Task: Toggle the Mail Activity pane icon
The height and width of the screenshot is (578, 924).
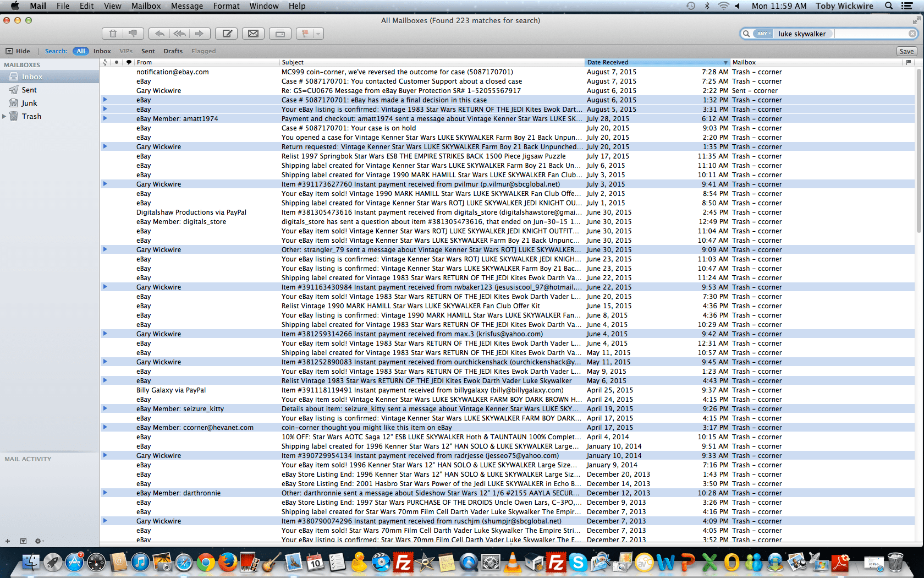Action: [x=23, y=541]
